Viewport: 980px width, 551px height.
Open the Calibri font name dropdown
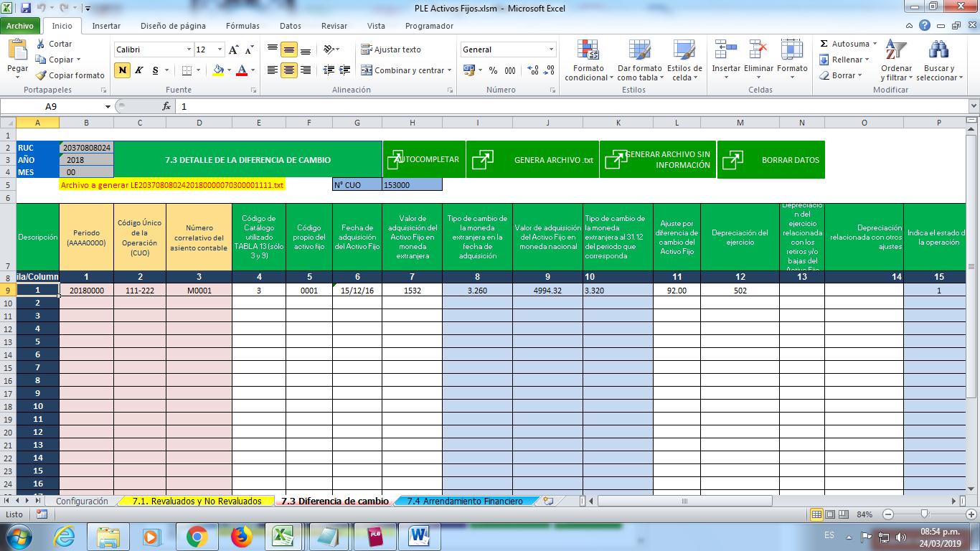coord(189,50)
